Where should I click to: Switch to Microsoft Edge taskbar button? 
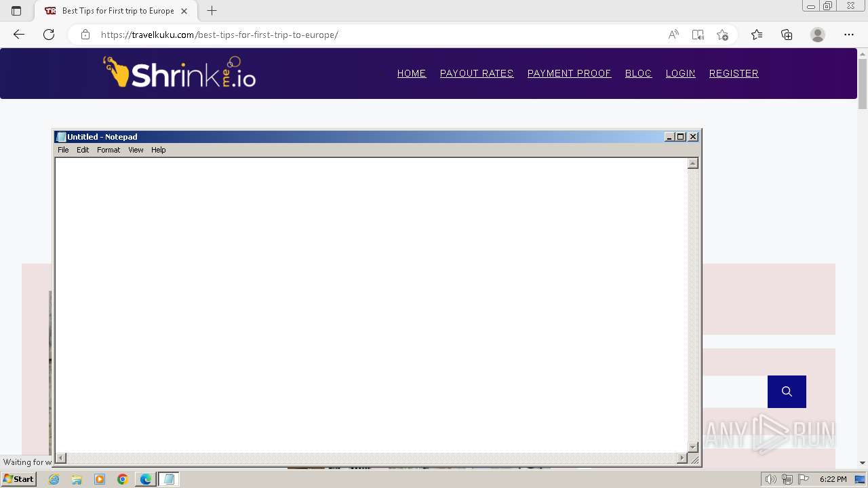[x=146, y=479]
